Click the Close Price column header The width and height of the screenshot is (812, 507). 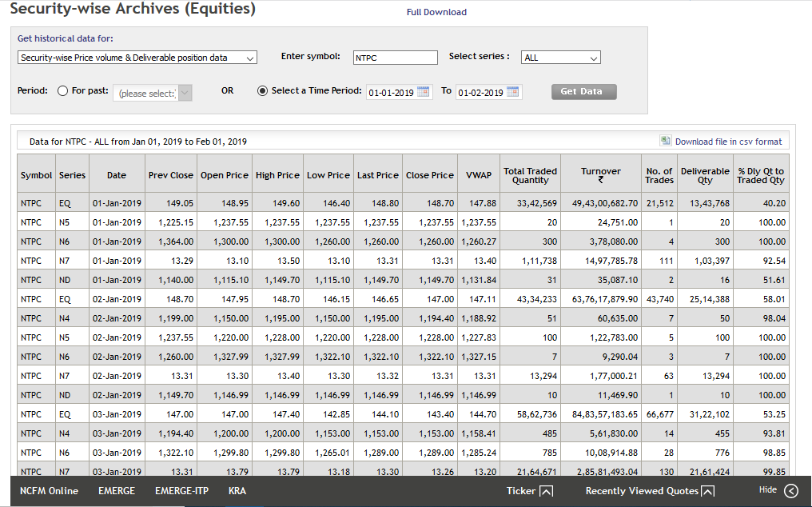pos(430,175)
